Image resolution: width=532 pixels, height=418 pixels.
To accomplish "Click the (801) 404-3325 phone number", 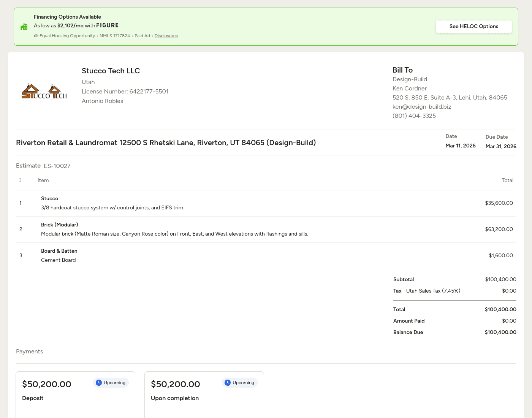I will click(x=414, y=116).
